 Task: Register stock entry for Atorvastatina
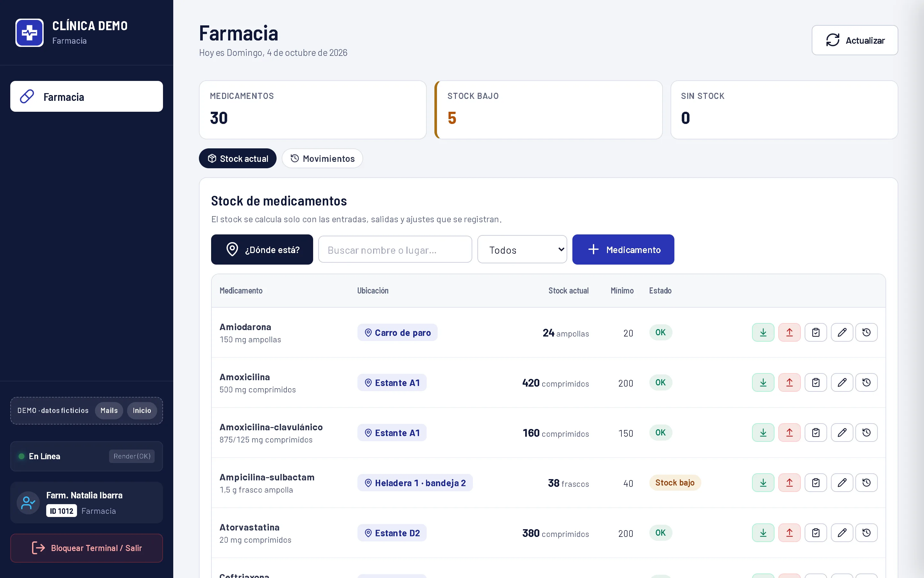763,533
